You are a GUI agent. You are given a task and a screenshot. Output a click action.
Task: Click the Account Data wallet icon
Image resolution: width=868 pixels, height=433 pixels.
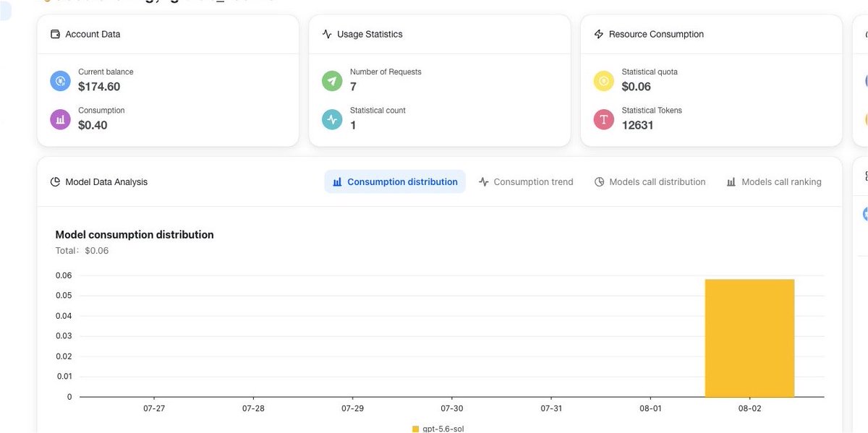pos(55,34)
